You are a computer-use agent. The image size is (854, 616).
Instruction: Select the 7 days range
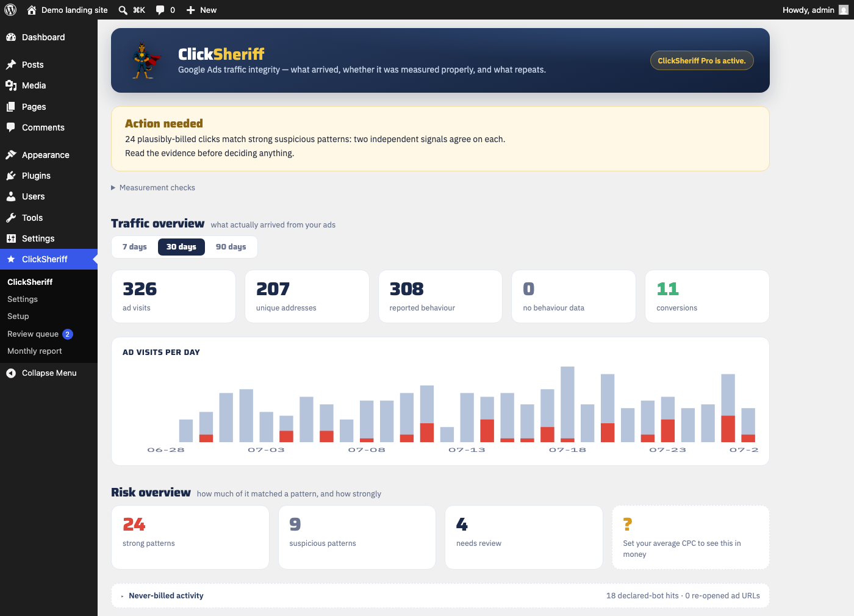[x=135, y=247]
